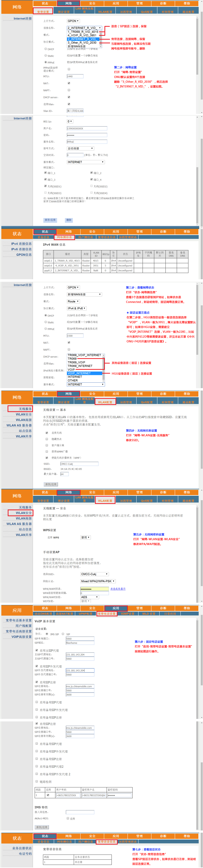Open the 协议模式 IPv4 & IPv6 dropdown
Image resolution: width=203 pixels, height=868 pixels.
click(77, 308)
